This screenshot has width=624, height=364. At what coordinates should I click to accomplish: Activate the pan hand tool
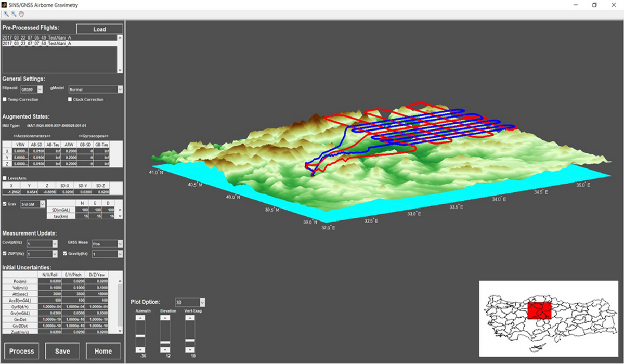click(21, 14)
